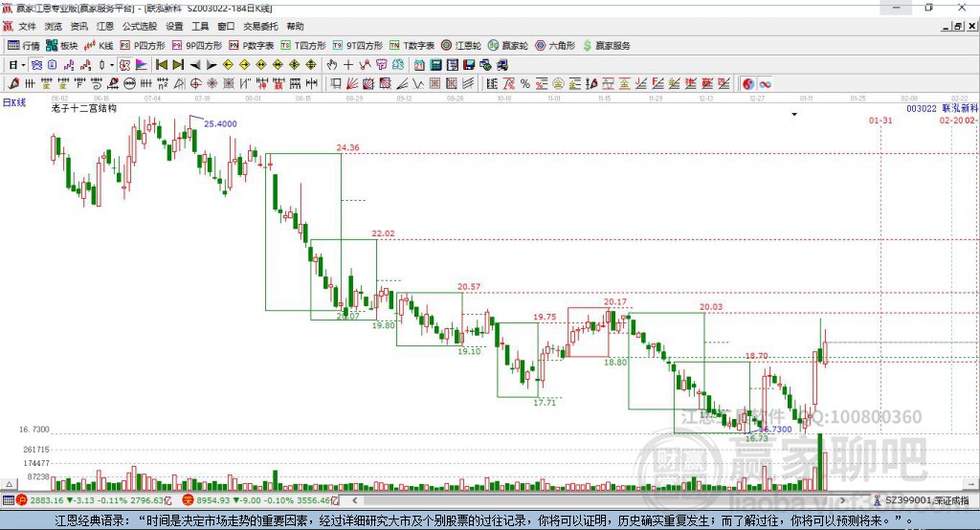
Task: Open the T数字表 tool
Action: [412, 46]
